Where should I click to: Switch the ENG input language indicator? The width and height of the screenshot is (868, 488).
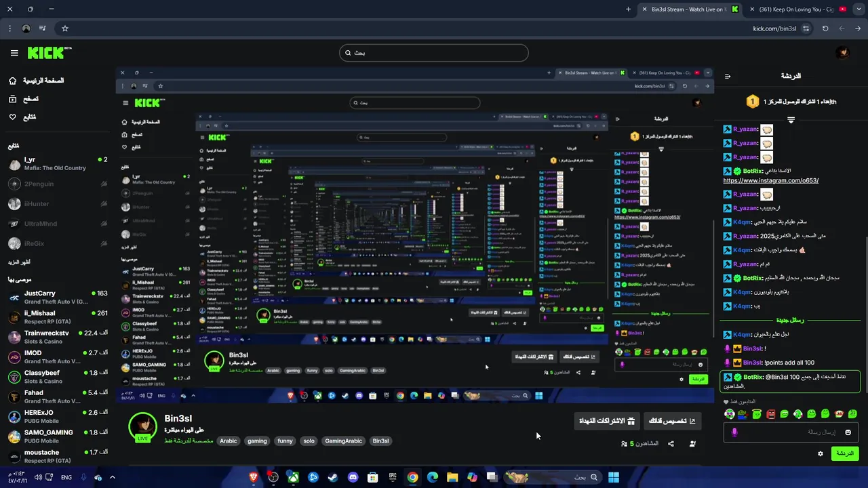[66, 477]
